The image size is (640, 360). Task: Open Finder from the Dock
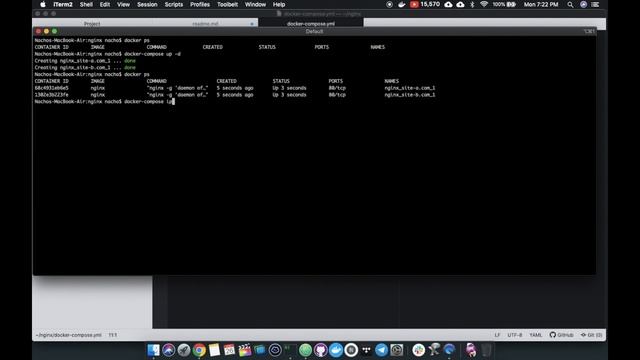153,350
